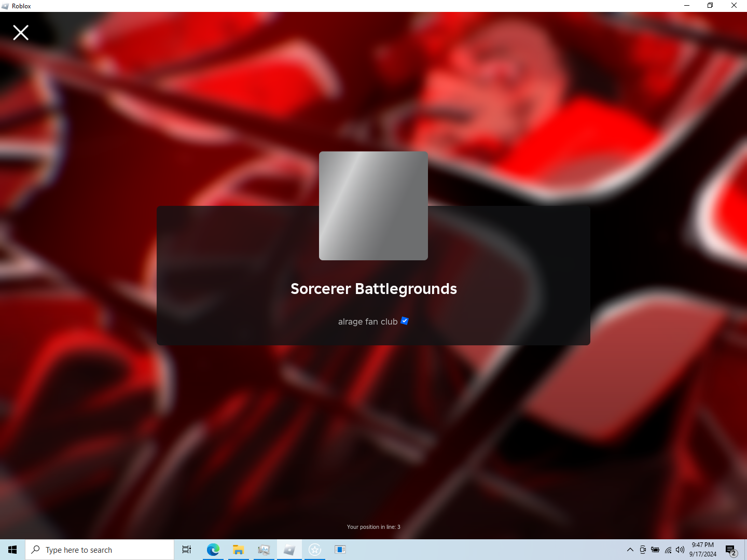Viewport: 747px width, 560px height.
Task: Open the blue window taskbar app
Action: [340, 550]
